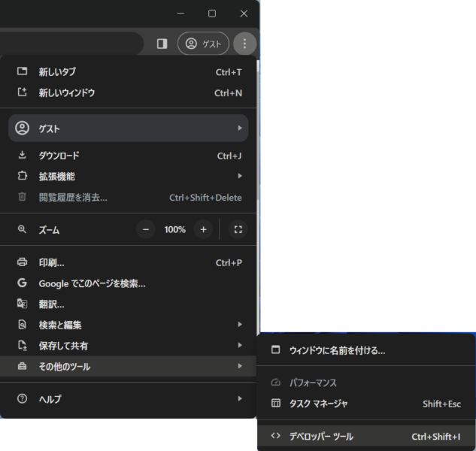Click the 拡張機能 puzzle piece icon

pos(22,176)
